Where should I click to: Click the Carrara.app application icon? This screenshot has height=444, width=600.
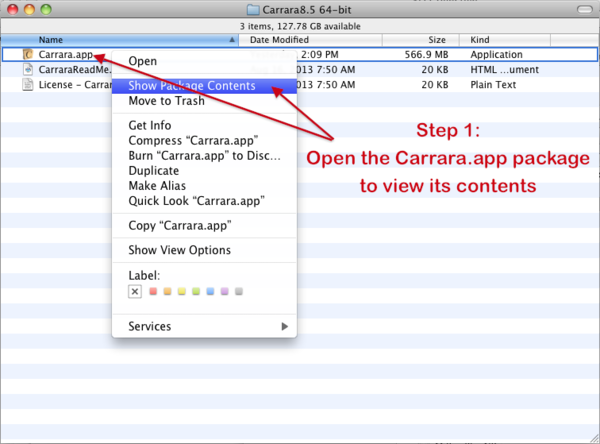(x=28, y=54)
